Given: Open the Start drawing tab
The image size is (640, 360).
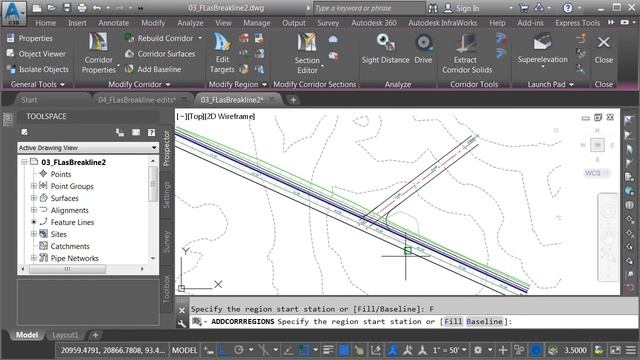Looking at the screenshot, I should [x=29, y=100].
